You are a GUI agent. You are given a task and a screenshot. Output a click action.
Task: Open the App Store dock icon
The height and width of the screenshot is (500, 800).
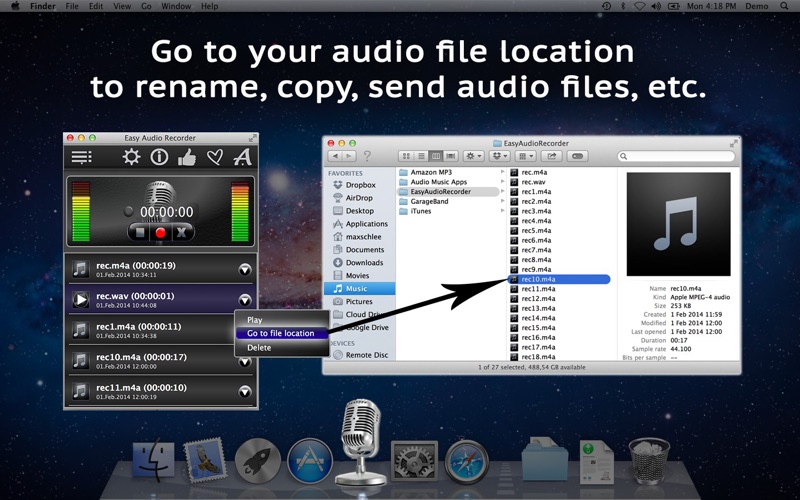[310, 461]
